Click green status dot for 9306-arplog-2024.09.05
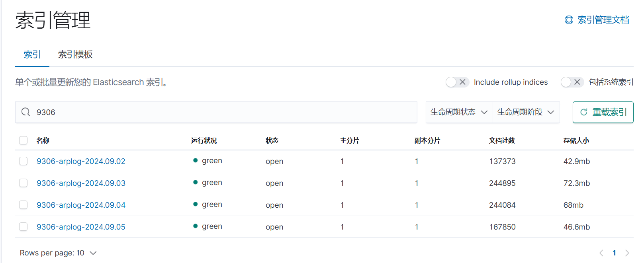 [x=196, y=226]
